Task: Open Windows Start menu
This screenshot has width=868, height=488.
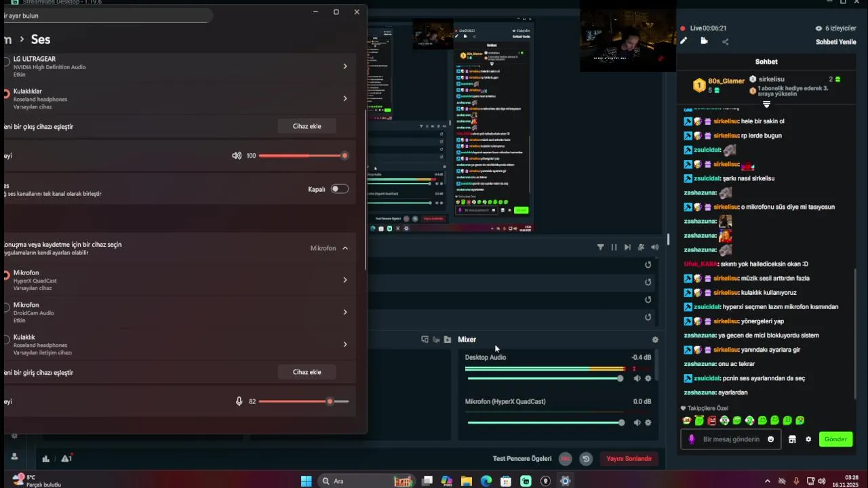Action: 306,481
